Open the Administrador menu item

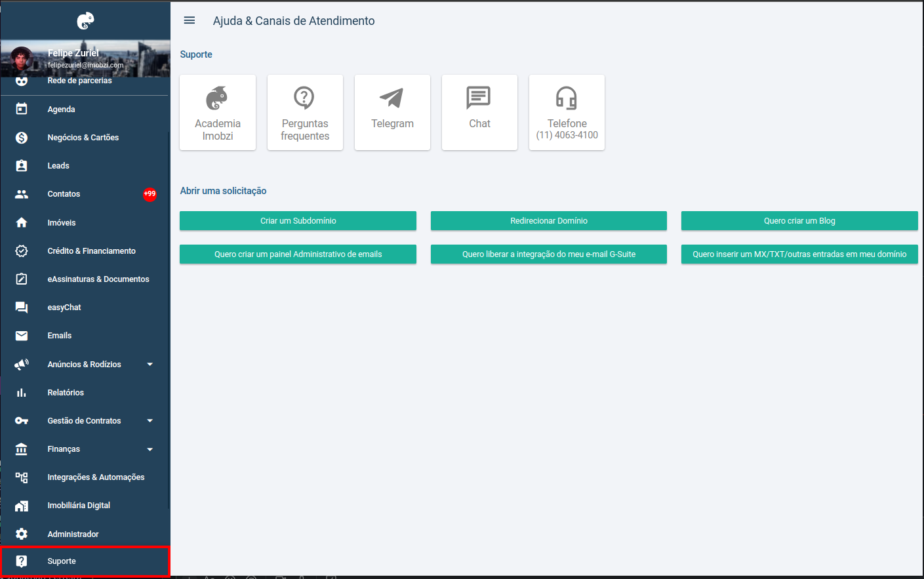[85, 534]
